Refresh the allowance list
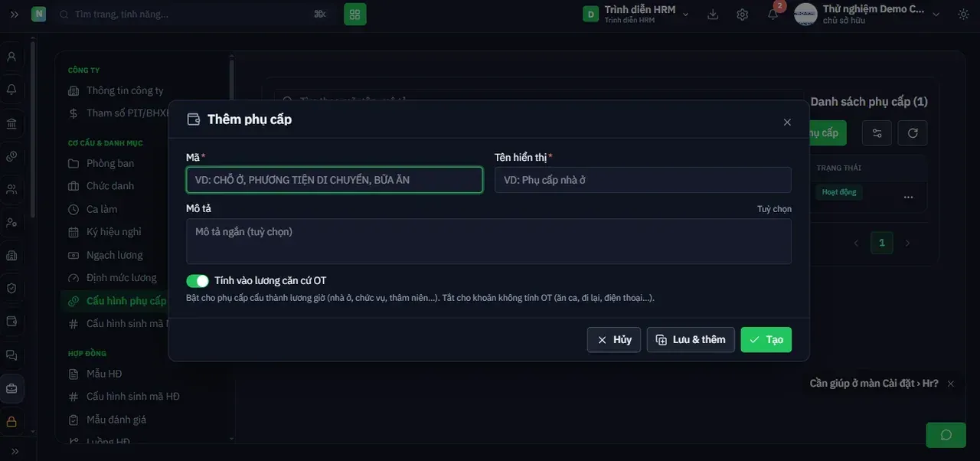Screen dimensions: 980x461 [x=913, y=133]
